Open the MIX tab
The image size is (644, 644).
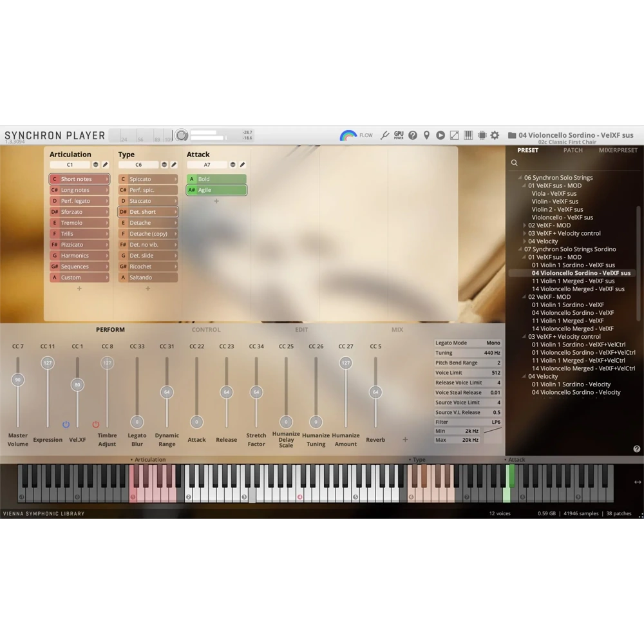pyautogui.click(x=397, y=330)
